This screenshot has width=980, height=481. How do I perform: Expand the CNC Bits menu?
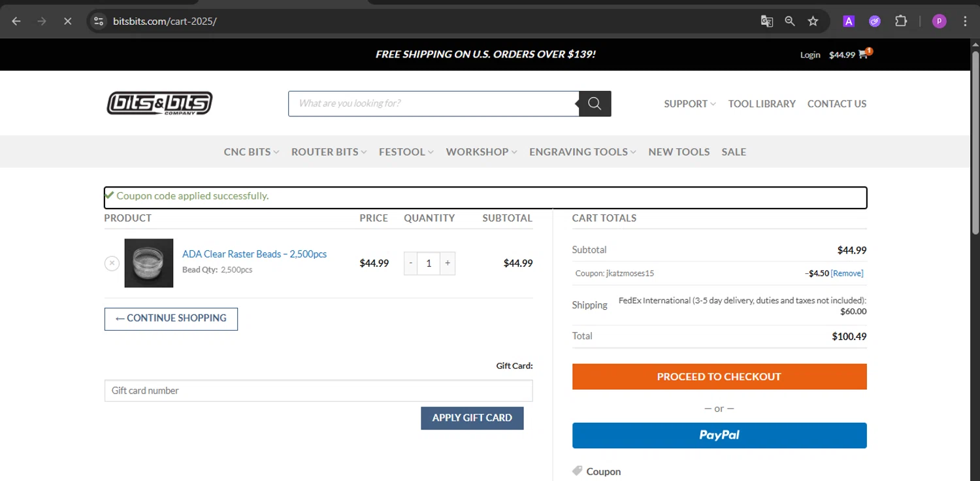pyautogui.click(x=252, y=152)
